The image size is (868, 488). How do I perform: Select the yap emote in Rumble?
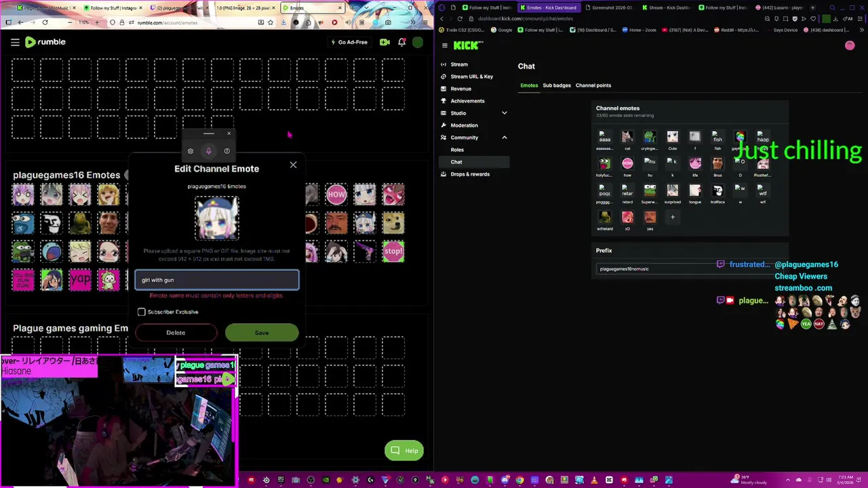pos(80,279)
